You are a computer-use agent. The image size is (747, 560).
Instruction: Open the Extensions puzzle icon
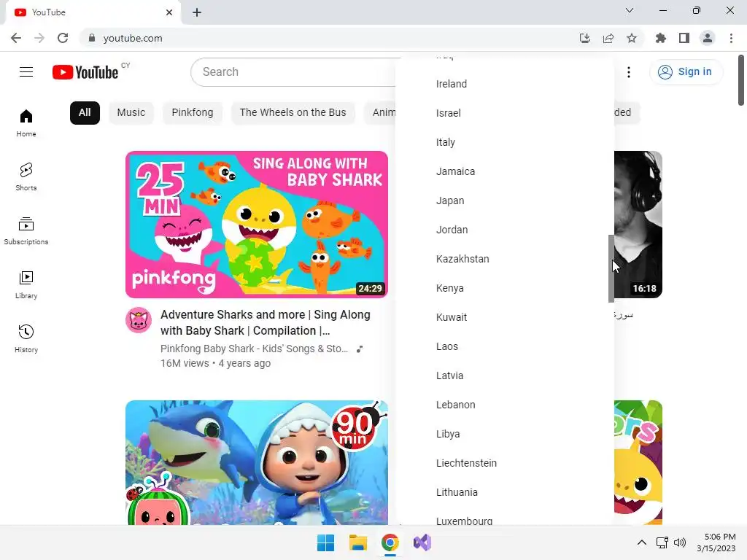coord(661,38)
